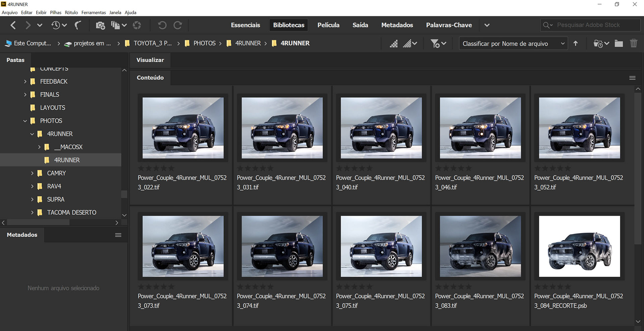Rotate 90 degrees counterclockwise icon
This screenshot has width=644, height=331.
tap(162, 25)
